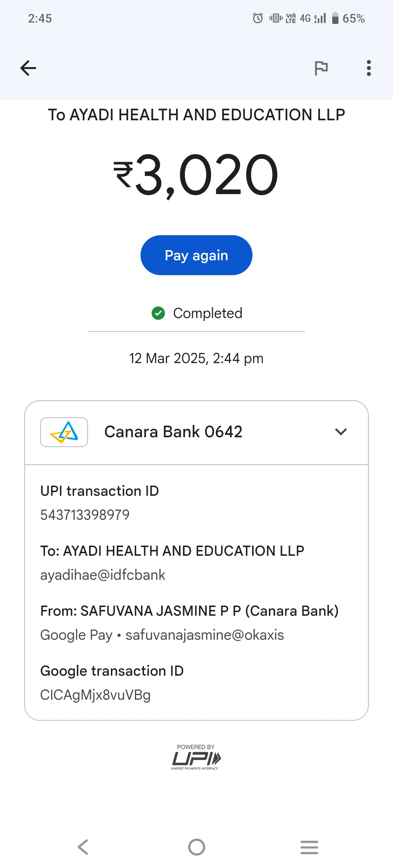Tap the ₹3,020 amount text
The image size is (393, 868).
(x=196, y=174)
